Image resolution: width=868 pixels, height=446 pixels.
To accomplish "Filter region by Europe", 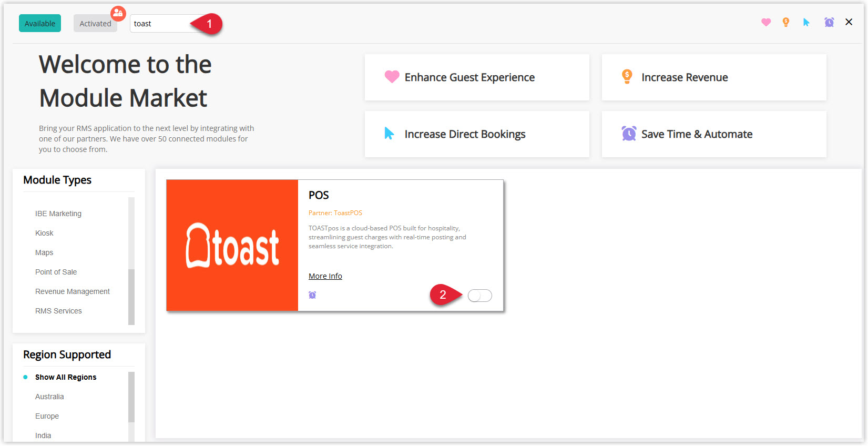I will point(47,416).
